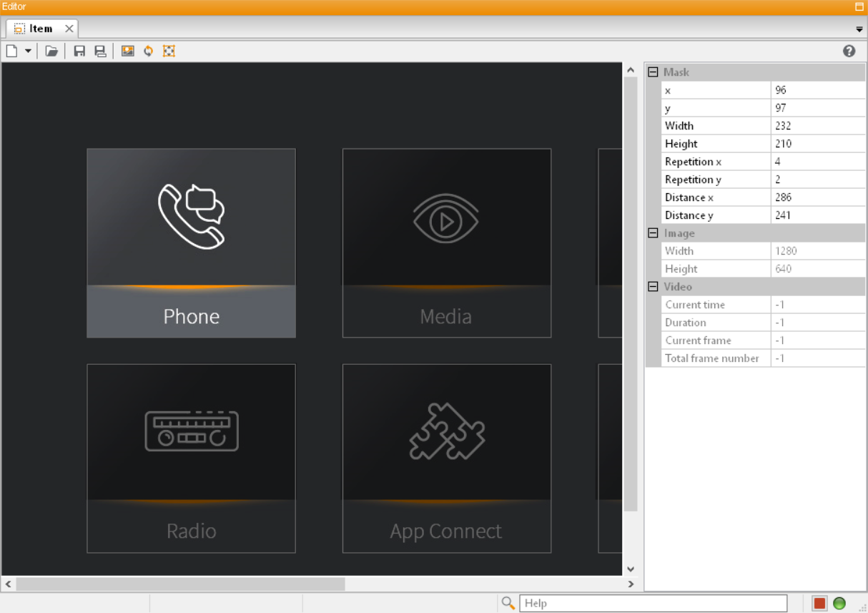
Task: Click the Image Height value 640
Action: (x=818, y=269)
